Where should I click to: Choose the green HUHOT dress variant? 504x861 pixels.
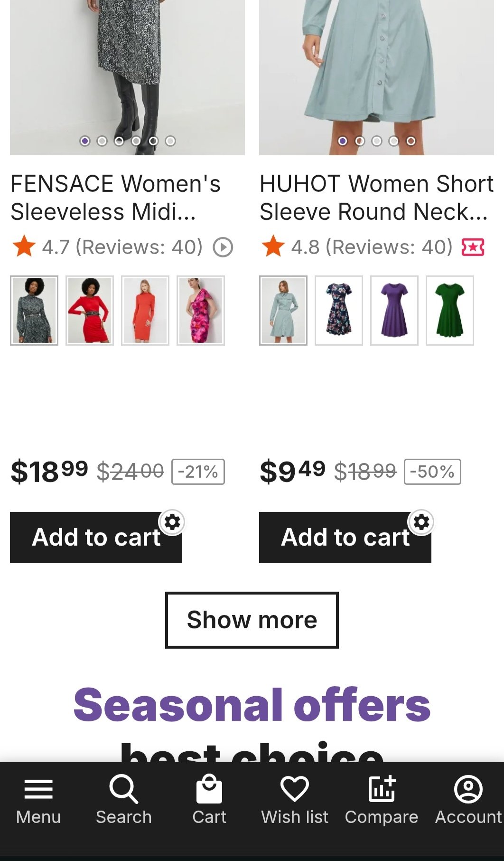450,311
